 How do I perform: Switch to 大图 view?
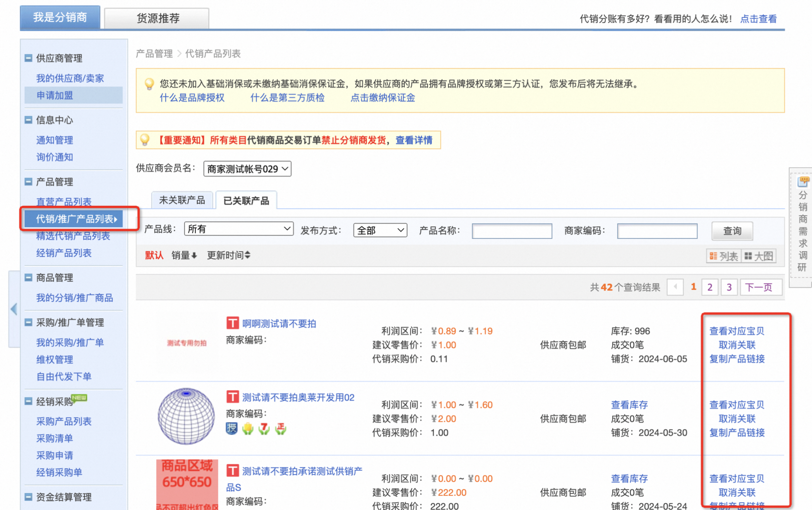click(x=759, y=256)
